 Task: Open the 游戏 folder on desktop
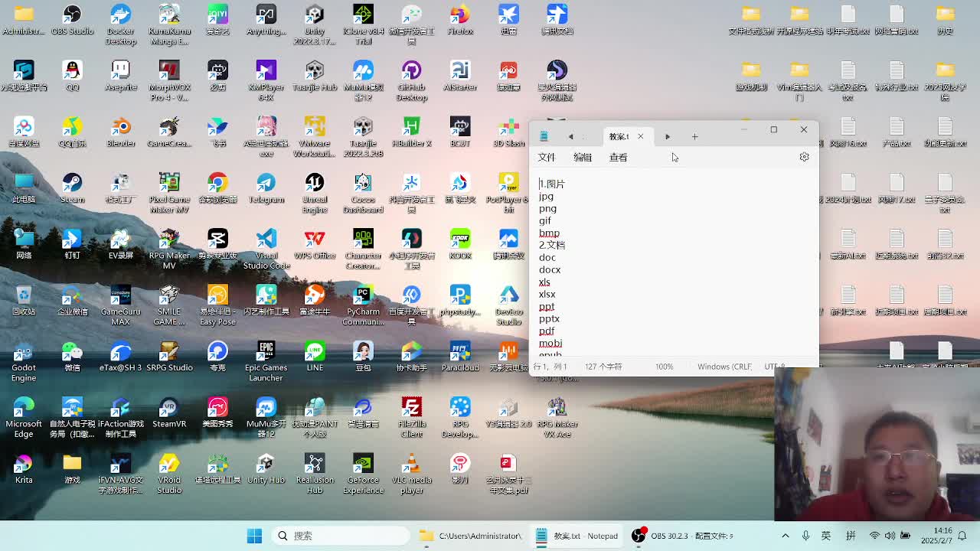[72, 468]
